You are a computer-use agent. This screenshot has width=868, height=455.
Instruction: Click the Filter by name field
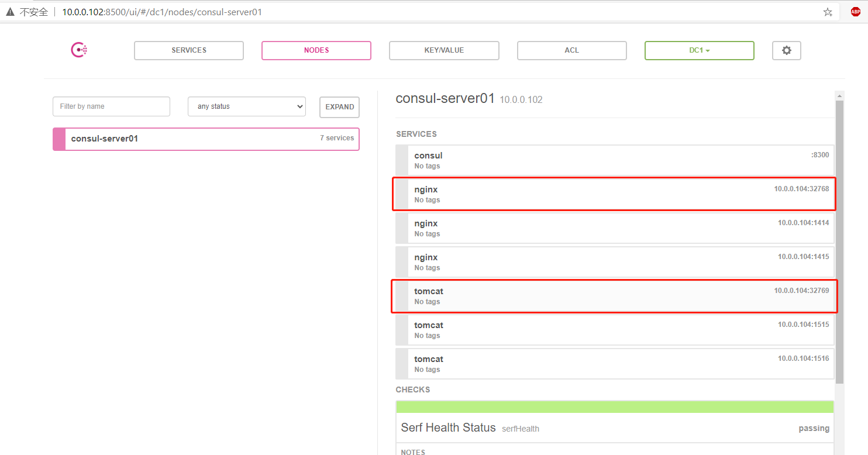point(111,106)
